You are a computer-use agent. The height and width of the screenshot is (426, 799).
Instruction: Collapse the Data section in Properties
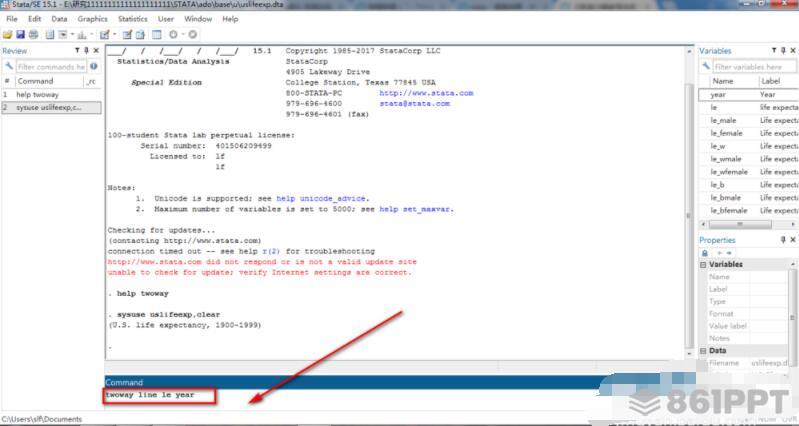[703, 351]
